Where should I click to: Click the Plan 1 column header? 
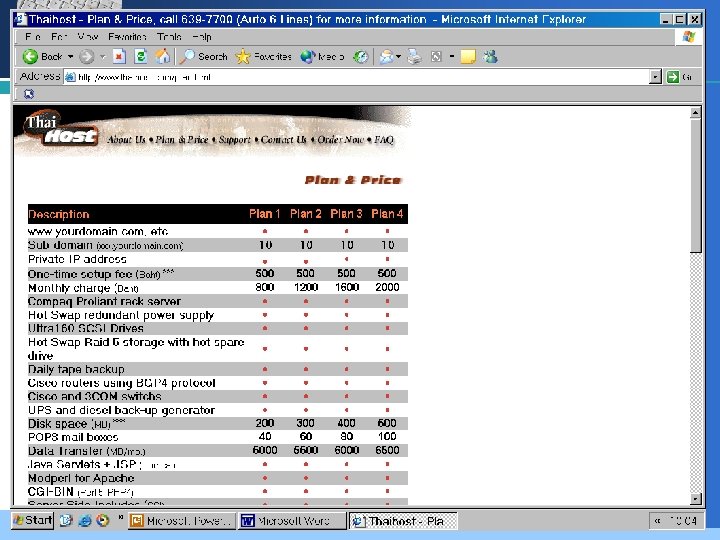coord(264,214)
